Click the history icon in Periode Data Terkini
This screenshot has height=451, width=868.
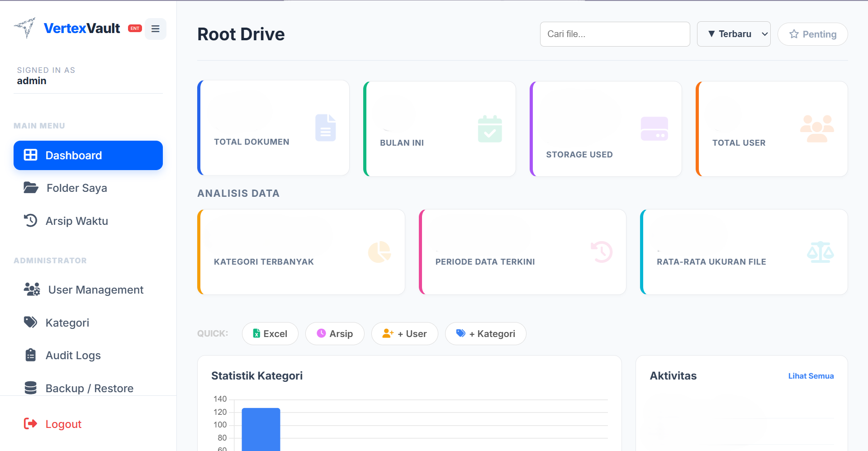(602, 252)
